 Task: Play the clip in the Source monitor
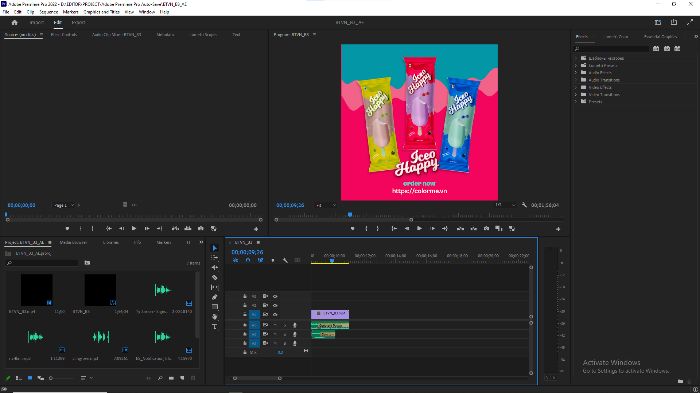[133, 228]
